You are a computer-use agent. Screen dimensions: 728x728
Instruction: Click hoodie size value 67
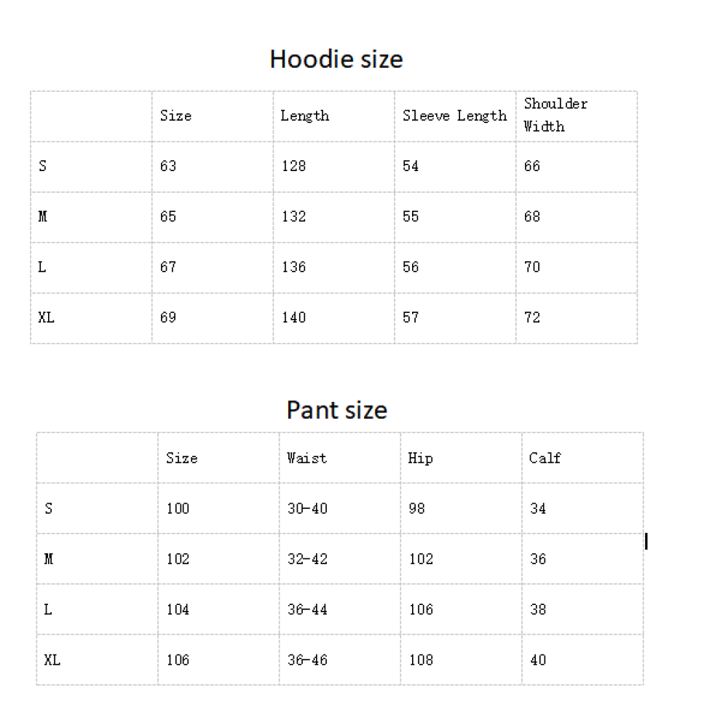[213, 268]
